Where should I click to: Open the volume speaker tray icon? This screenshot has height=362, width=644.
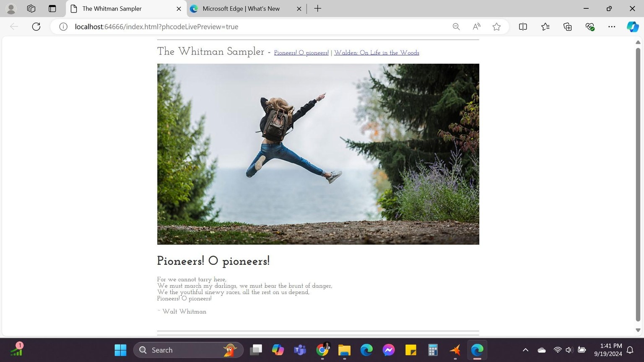coord(569,350)
